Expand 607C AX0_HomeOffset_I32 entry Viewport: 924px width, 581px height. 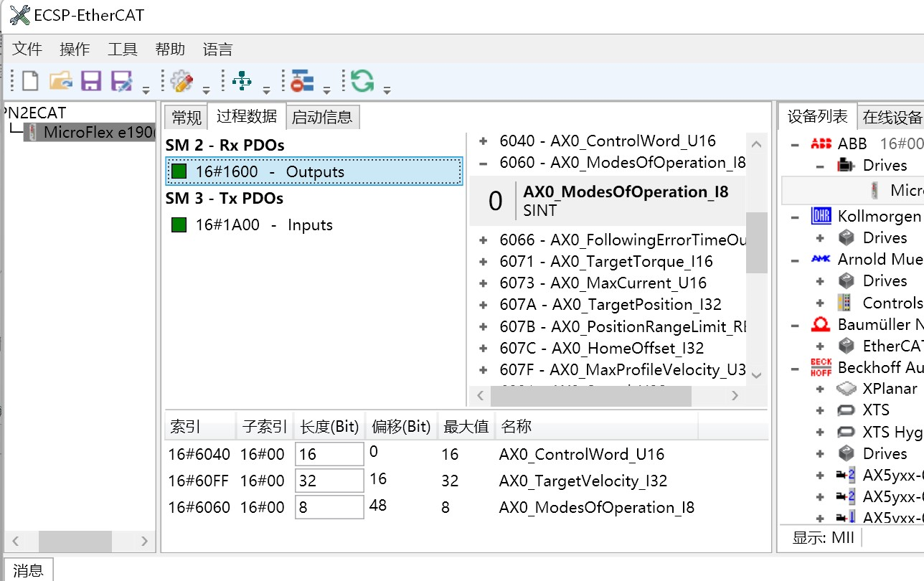tap(484, 349)
